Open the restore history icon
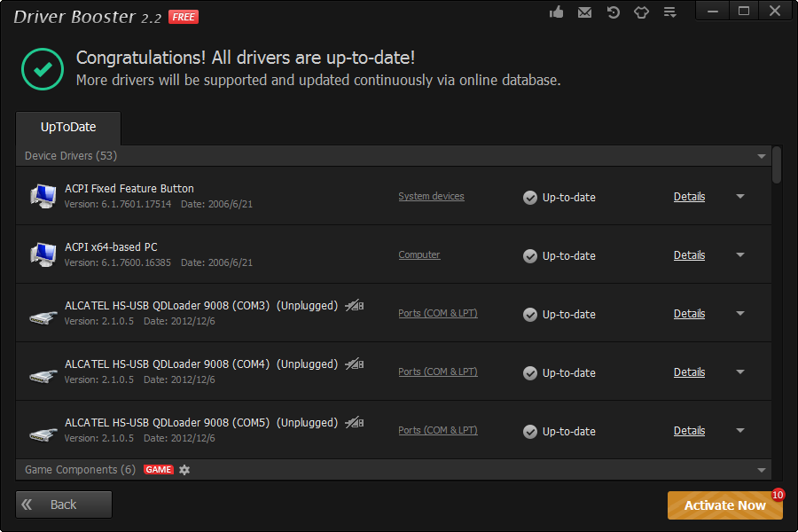 click(x=614, y=12)
